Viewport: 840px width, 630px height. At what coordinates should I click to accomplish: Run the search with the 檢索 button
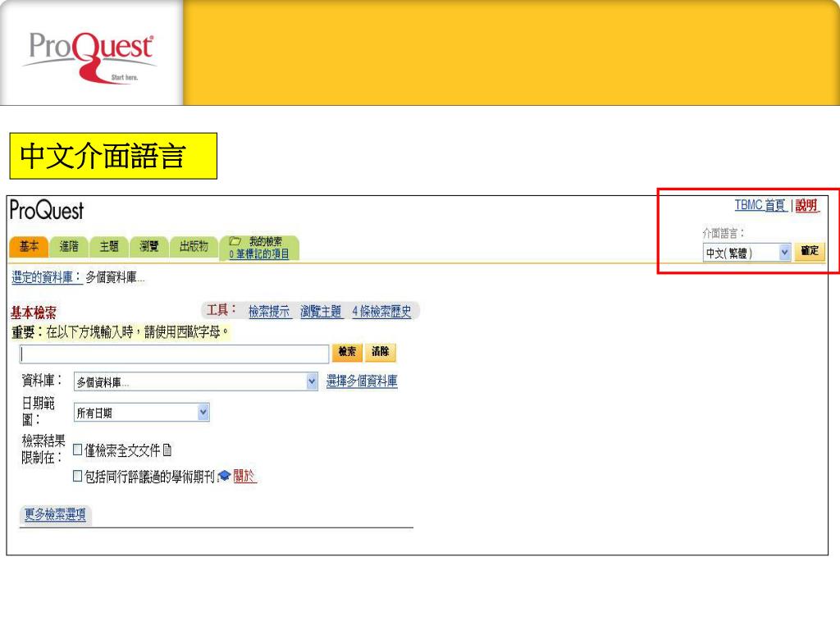coord(347,352)
